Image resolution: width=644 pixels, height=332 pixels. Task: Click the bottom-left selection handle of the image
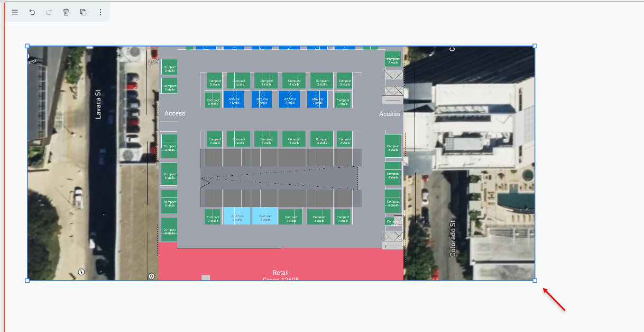[27, 281]
